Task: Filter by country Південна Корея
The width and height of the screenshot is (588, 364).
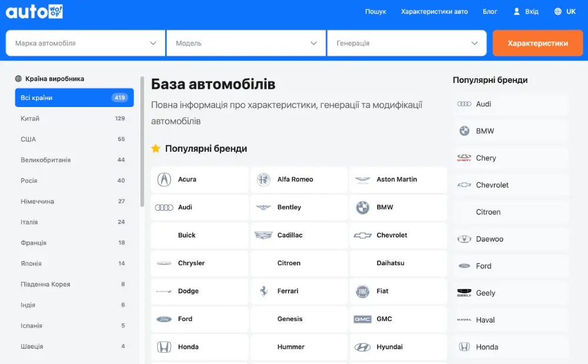Action: tap(74, 284)
